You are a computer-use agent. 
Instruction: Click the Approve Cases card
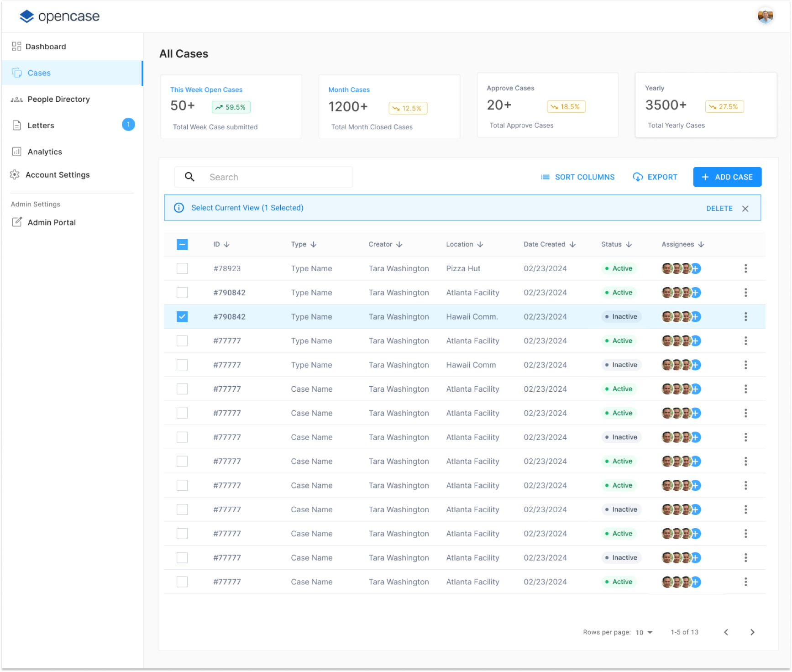(x=548, y=105)
